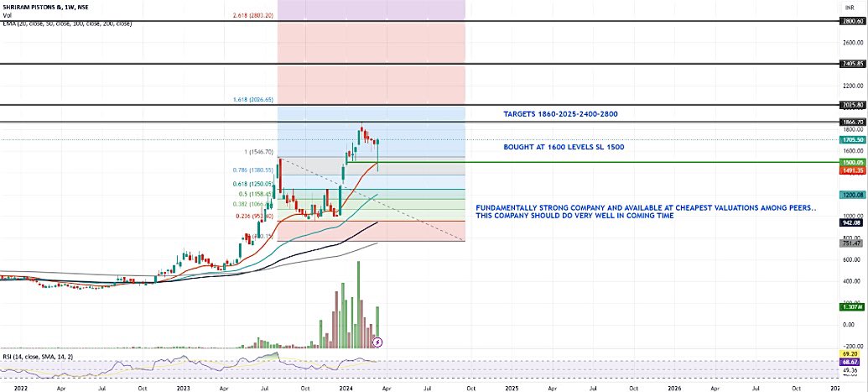Click the 2023 label on the time axis
868x392 pixels.
click(x=183, y=388)
